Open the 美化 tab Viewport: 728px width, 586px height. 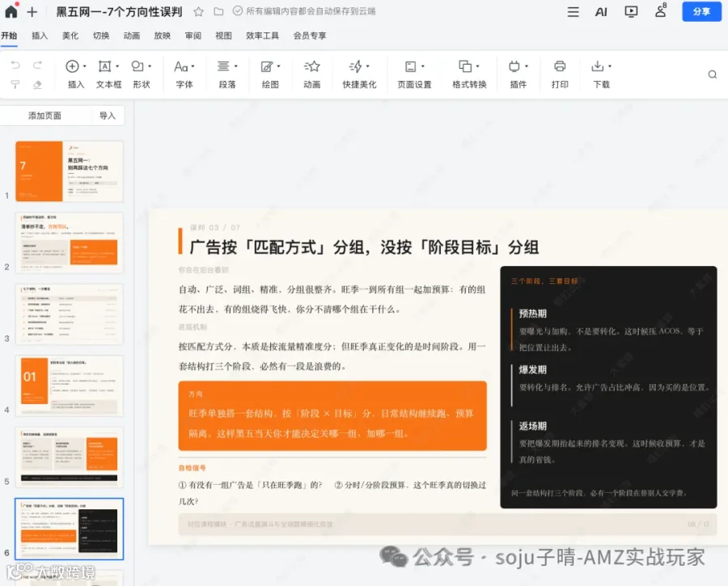(70, 36)
